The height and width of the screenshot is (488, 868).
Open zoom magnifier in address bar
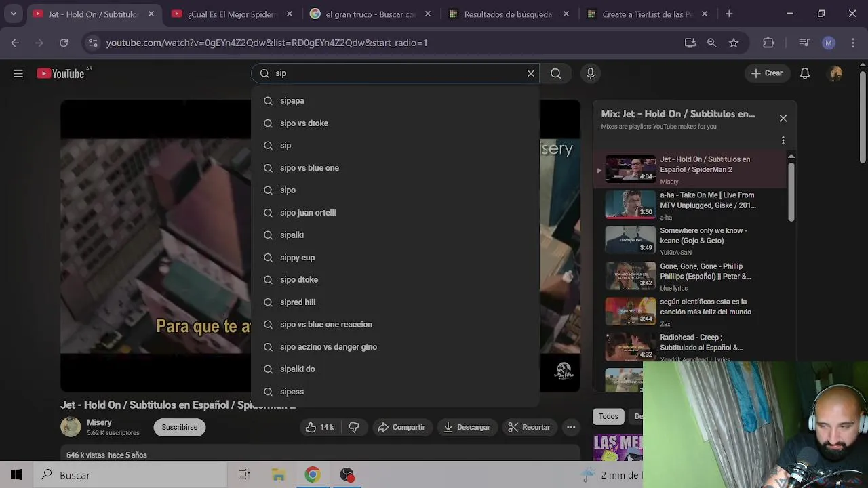[x=711, y=43]
